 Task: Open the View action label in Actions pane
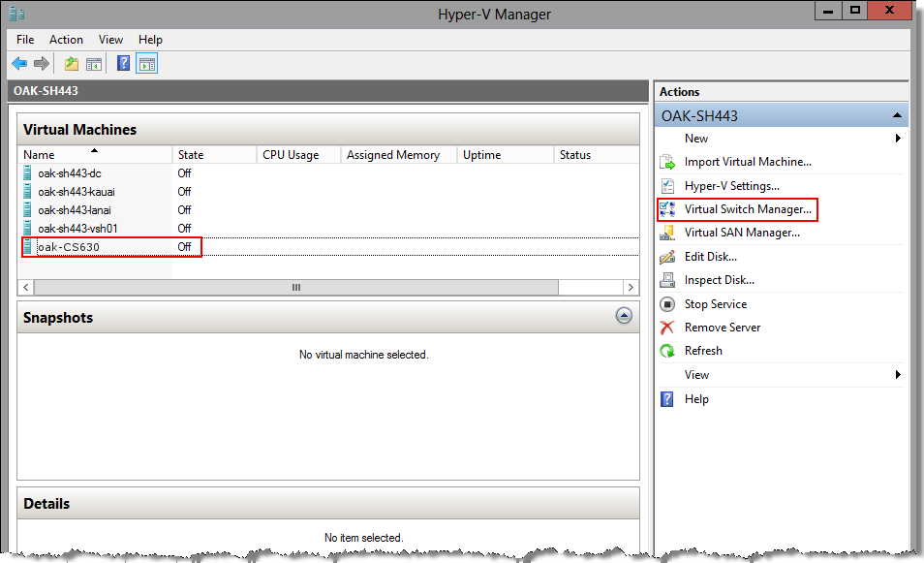[x=696, y=374]
